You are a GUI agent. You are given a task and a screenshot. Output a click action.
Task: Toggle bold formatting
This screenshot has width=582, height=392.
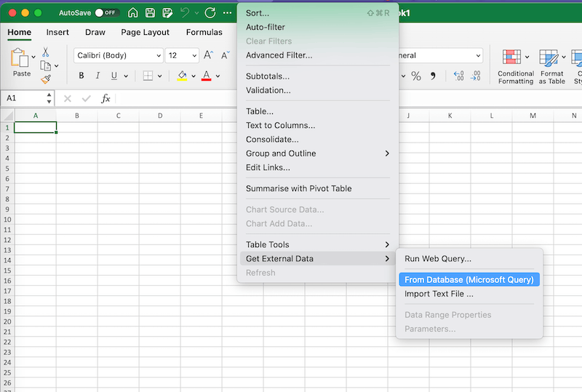click(81, 76)
